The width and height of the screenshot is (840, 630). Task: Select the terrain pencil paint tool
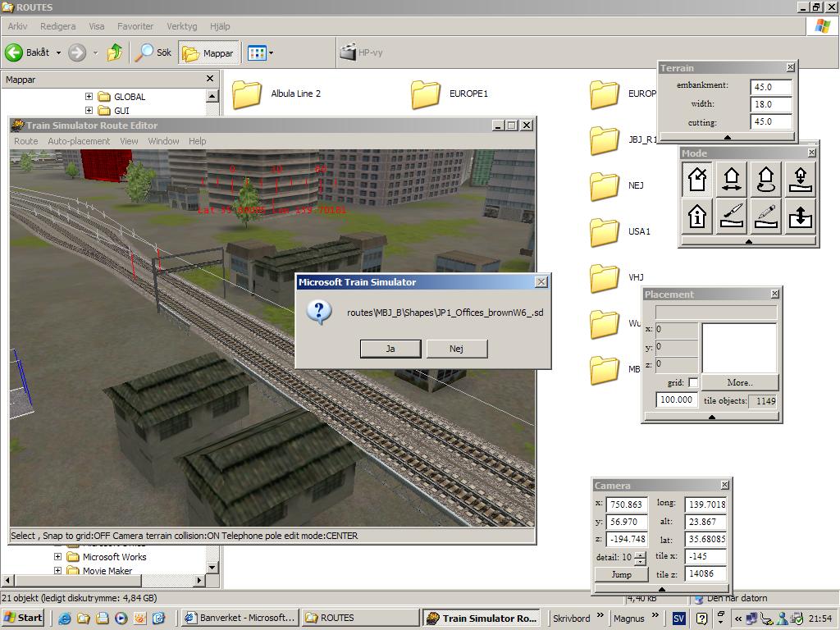pos(765,216)
